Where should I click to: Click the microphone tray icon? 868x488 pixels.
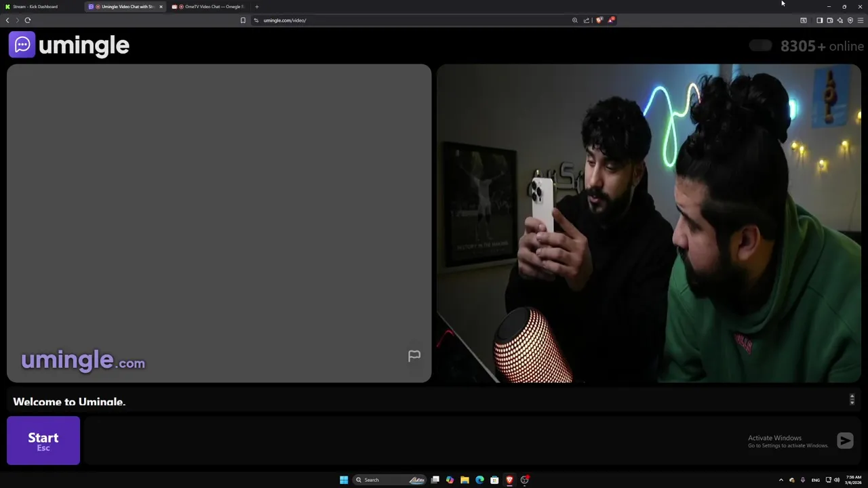click(803, 480)
